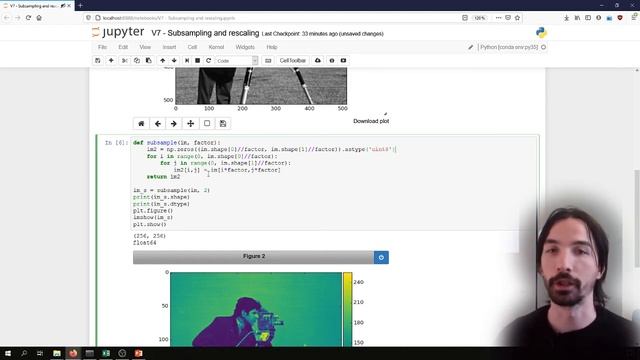Click the pencil edit mode indicator
The width and height of the screenshot is (640, 360).
coord(471,47)
